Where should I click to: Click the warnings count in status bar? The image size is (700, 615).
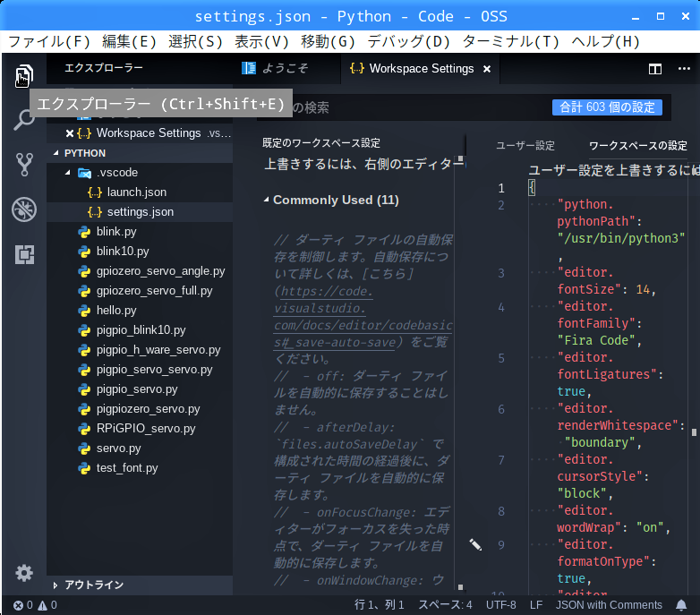click(x=47, y=605)
